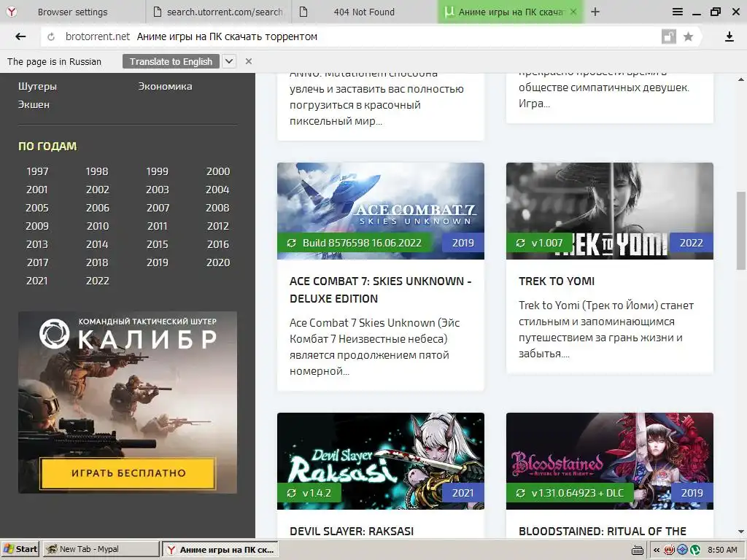Click the scrollbar down arrow

click(x=741, y=532)
